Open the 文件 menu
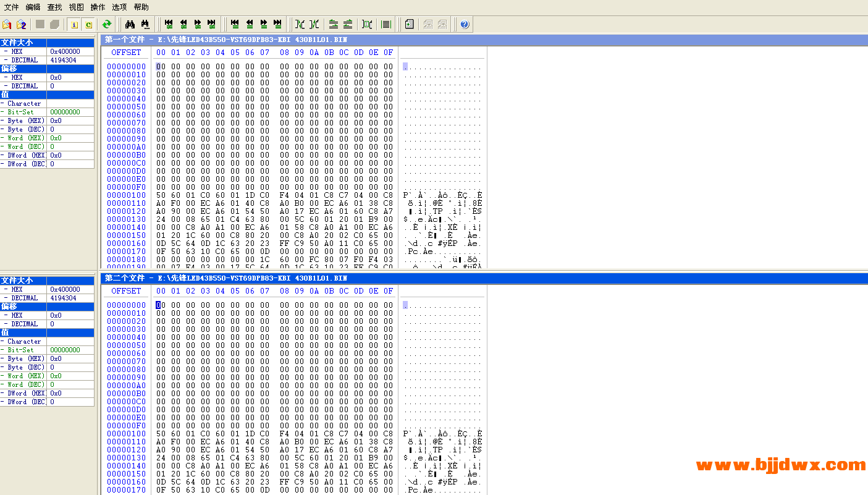Viewport: 868px width, 495px height. coord(11,7)
